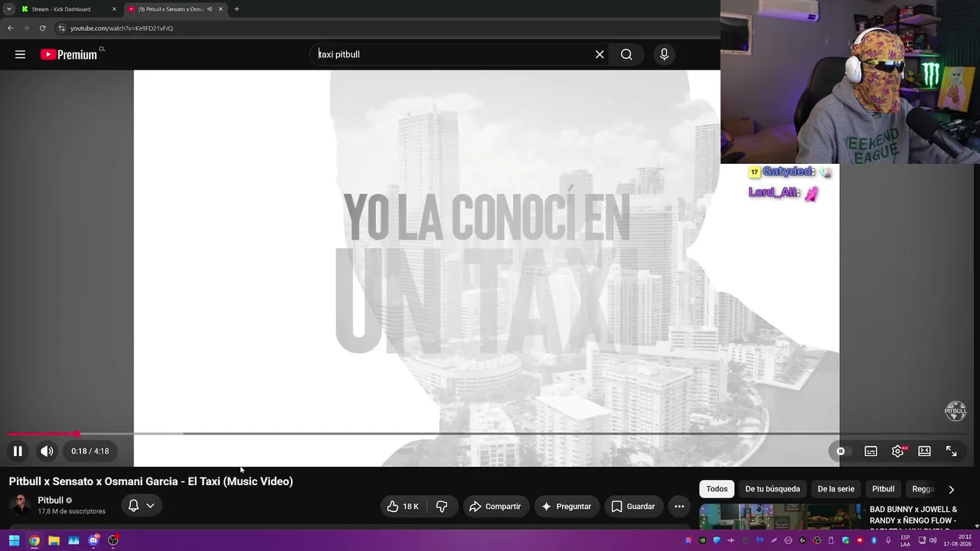Open the YouTube hamburger guide menu
The width and height of the screenshot is (980, 551).
coord(20,54)
